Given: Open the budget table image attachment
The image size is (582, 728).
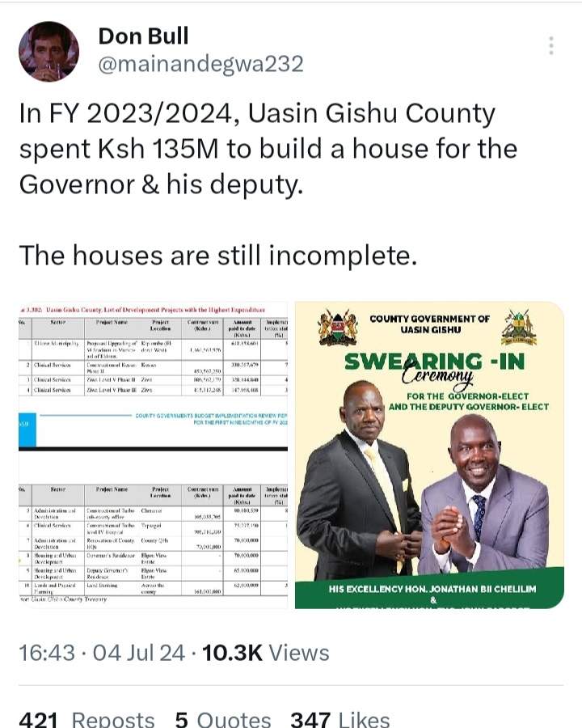Looking at the screenshot, I should pos(153,455).
